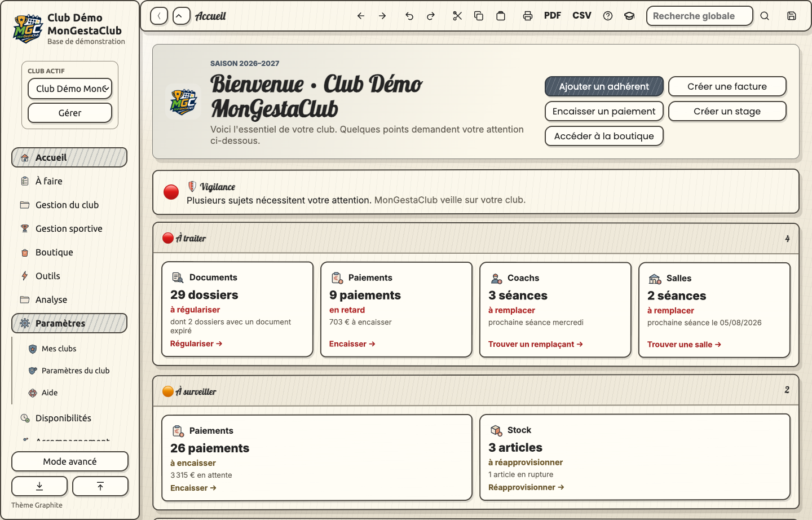Viewport: 812px width, 520px height.
Task: Open À faire in the sidebar
Action: (69, 181)
